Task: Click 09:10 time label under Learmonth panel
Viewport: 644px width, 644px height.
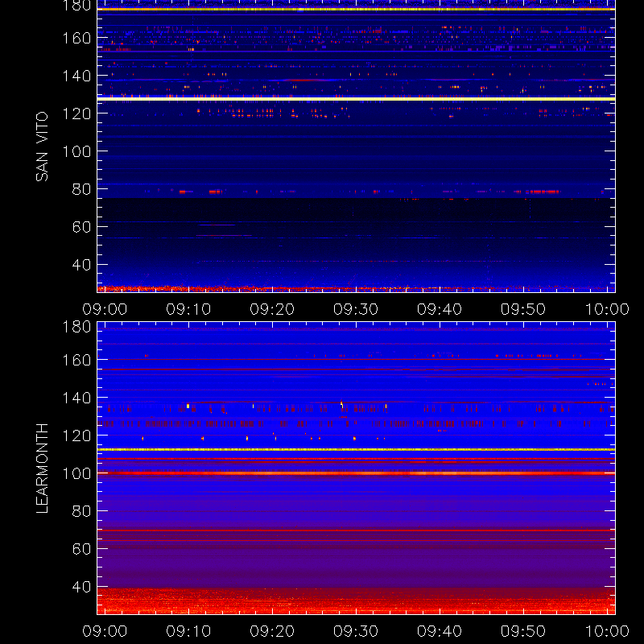Action: (188, 631)
